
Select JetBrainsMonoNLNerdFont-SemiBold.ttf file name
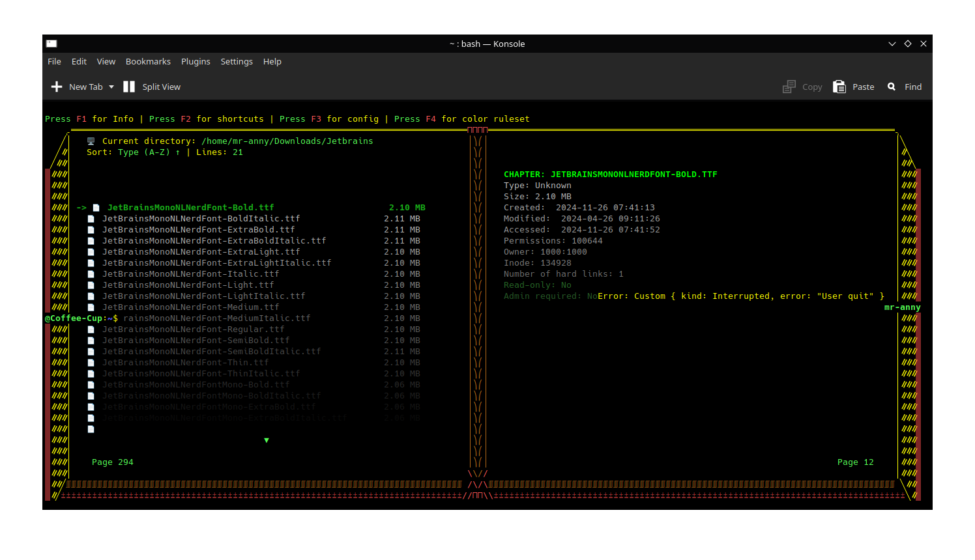pos(196,341)
